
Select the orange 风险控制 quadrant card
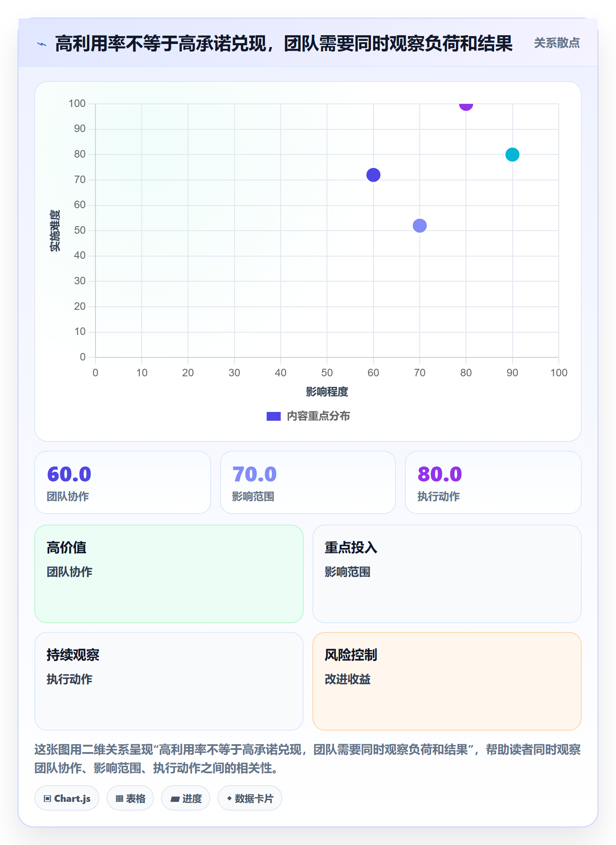coord(447,681)
